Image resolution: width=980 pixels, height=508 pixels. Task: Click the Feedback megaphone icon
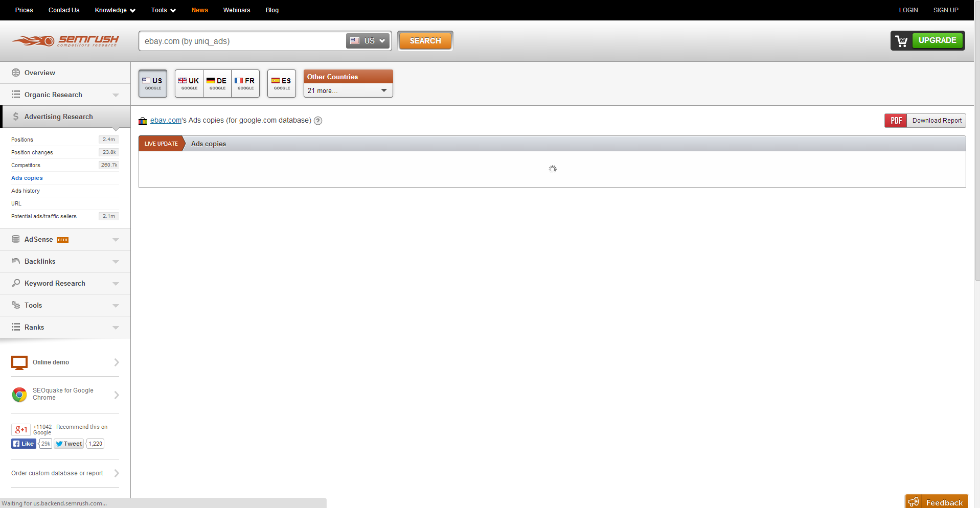pos(914,502)
